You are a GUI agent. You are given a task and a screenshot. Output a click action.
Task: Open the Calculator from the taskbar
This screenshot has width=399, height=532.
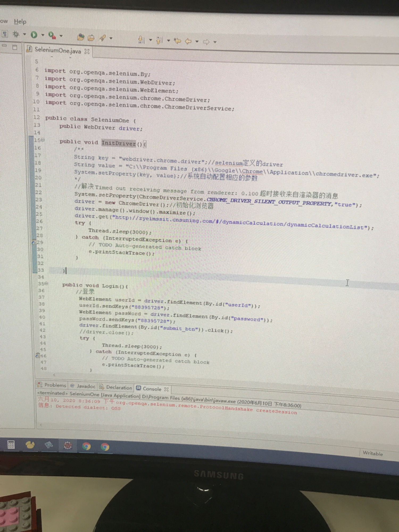click(x=11, y=444)
